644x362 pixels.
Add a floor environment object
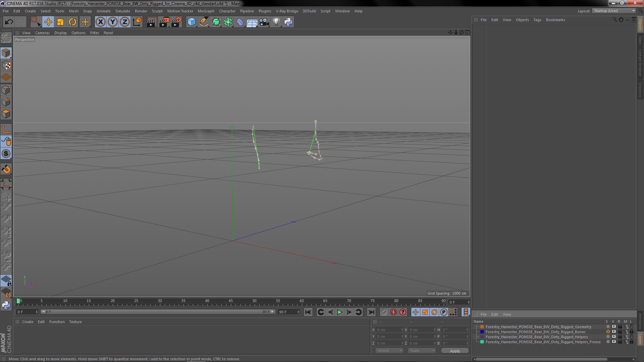(x=252, y=22)
